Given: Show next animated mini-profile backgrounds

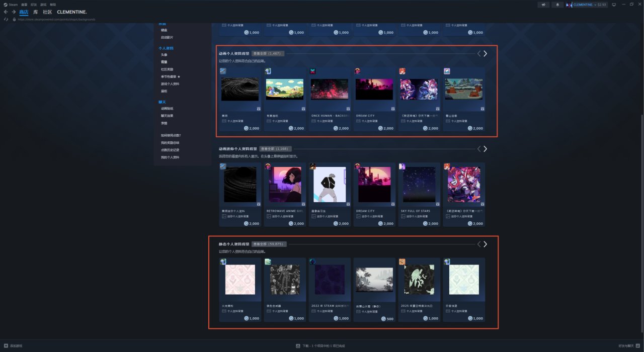Looking at the screenshot, I should point(486,149).
